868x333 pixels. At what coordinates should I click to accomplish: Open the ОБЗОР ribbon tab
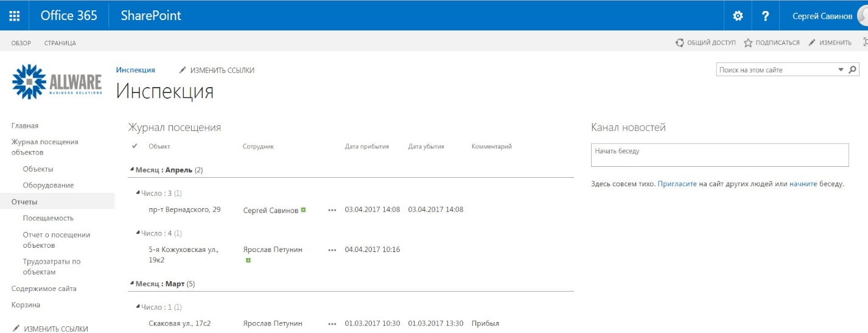tap(21, 43)
